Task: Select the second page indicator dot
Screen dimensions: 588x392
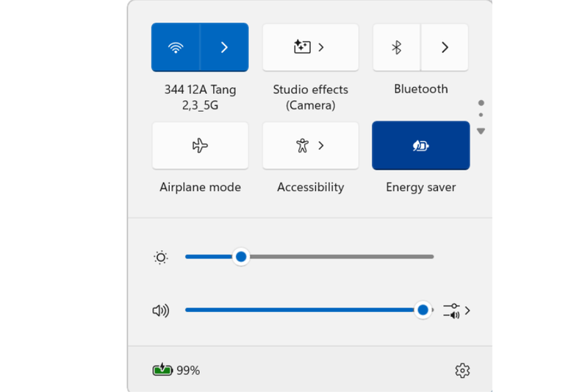Action: point(481,115)
